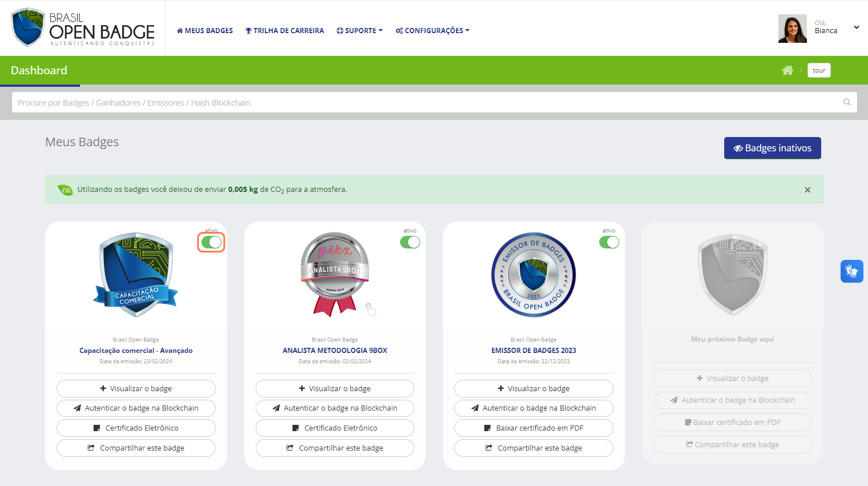The image size is (868, 486).
Task: Focus the badge search field
Action: click(434, 102)
